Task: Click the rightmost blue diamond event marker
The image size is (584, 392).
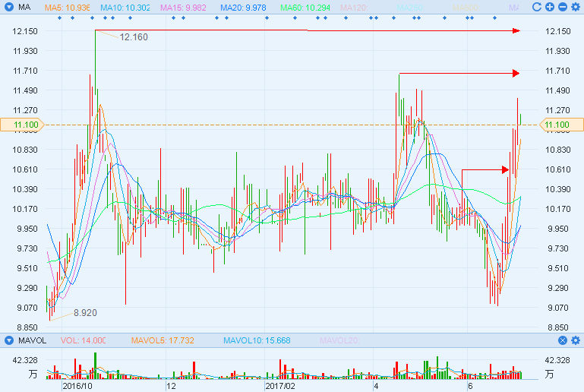Action: pyautogui.click(x=494, y=17)
